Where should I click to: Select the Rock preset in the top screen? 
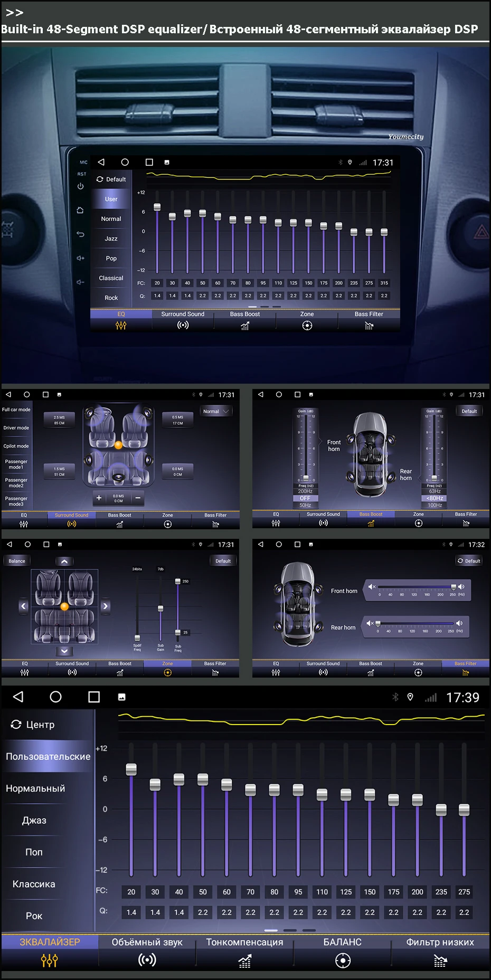pyautogui.click(x=111, y=298)
